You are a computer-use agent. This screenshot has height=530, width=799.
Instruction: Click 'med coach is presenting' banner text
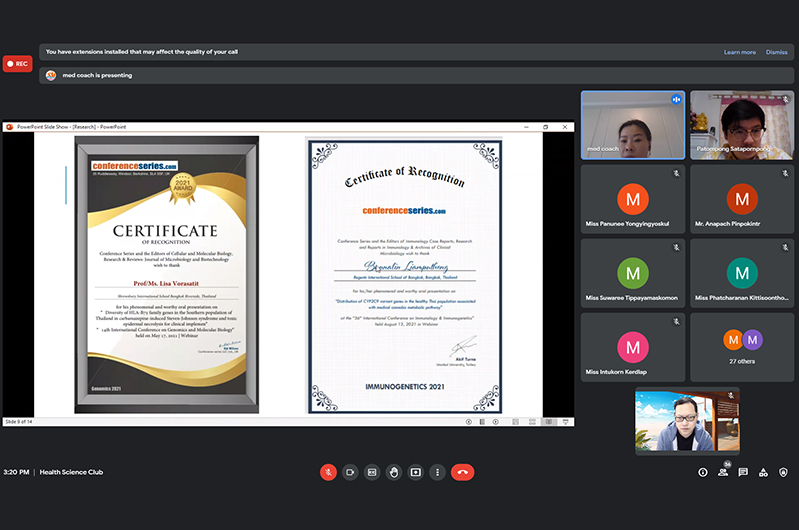coord(97,75)
